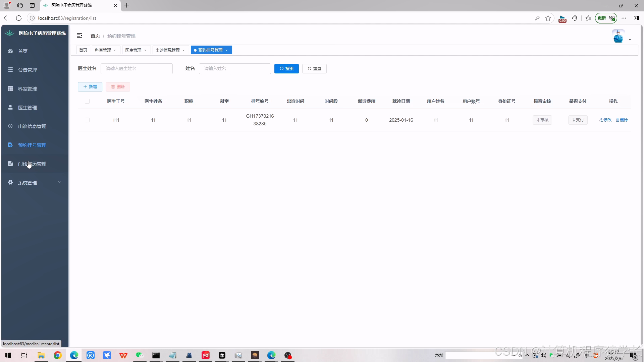The height and width of the screenshot is (362, 644).
Task: Open Chrome from the taskbar
Action: tap(57, 355)
